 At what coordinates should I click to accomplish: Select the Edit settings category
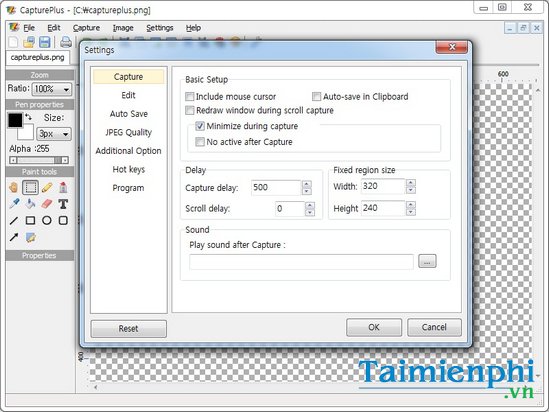[128, 95]
